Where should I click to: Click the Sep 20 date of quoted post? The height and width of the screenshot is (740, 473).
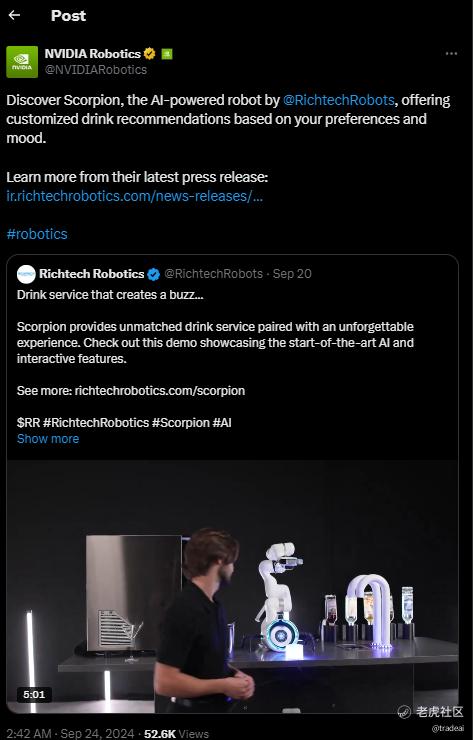(292, 274)
